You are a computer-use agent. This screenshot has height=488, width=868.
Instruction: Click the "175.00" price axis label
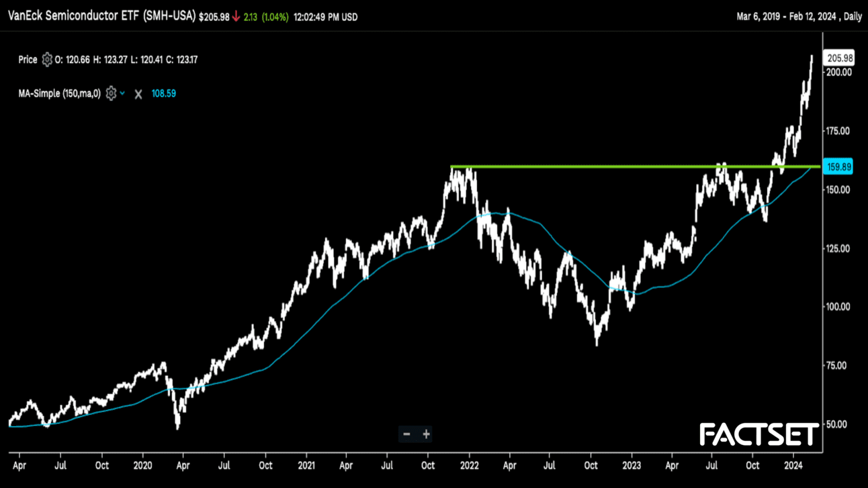tap(839, 131)
